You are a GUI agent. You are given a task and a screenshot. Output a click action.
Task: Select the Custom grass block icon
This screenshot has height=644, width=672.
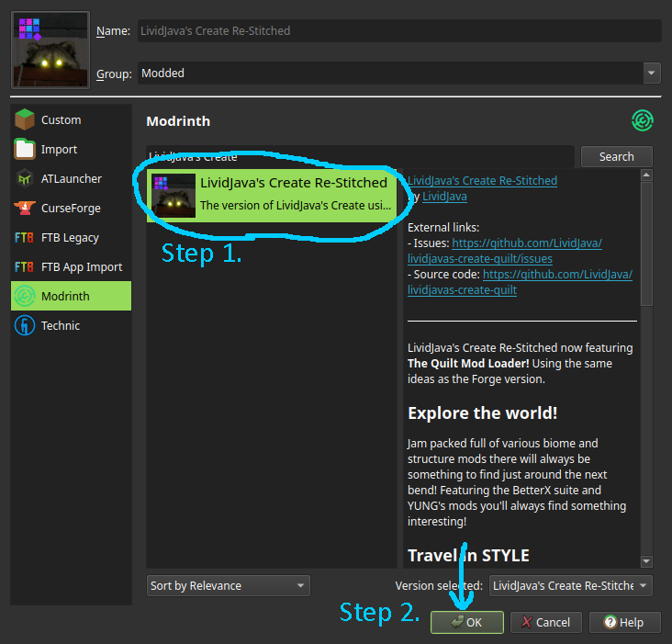pos(25,120)
